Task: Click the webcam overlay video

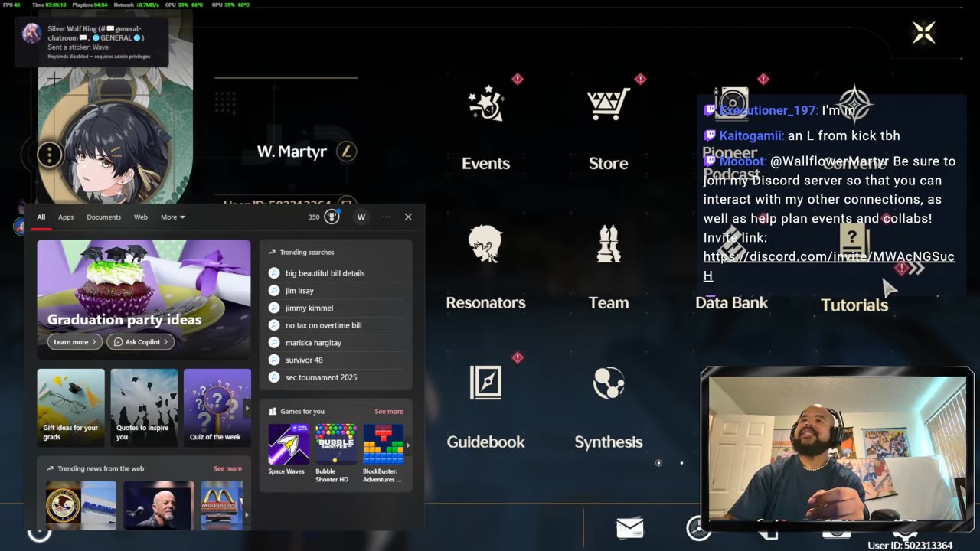Action: (x=837, y=449)
